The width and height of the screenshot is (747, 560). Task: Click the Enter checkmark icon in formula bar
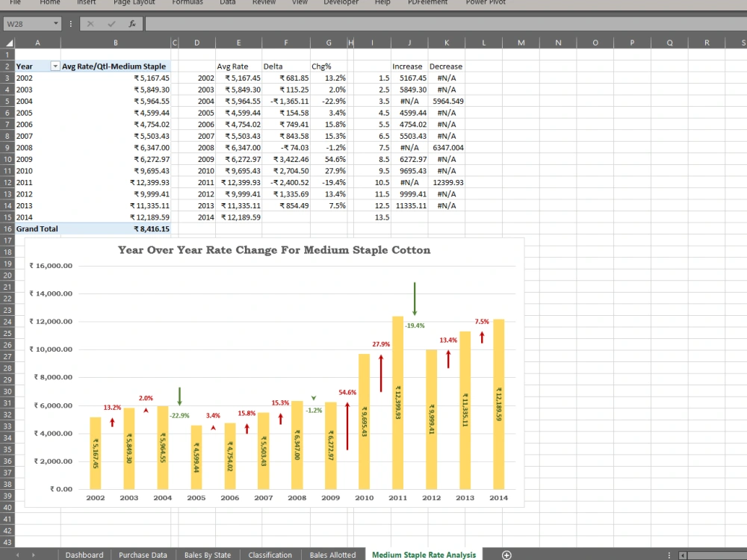pos(111,23)
